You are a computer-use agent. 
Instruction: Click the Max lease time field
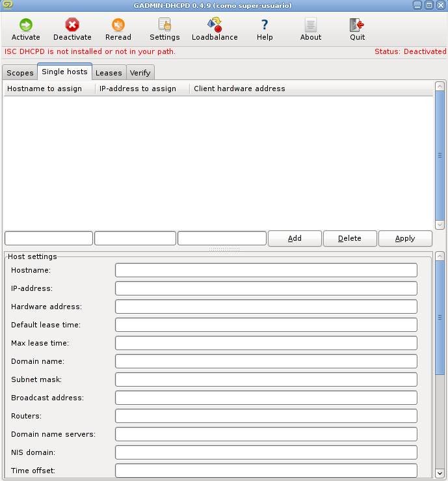pos(266,343)
